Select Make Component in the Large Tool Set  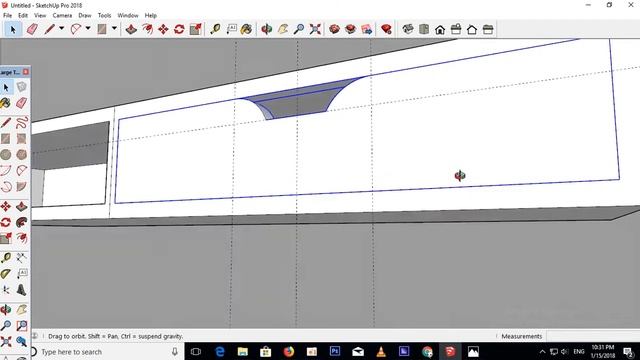pos(22,87)
